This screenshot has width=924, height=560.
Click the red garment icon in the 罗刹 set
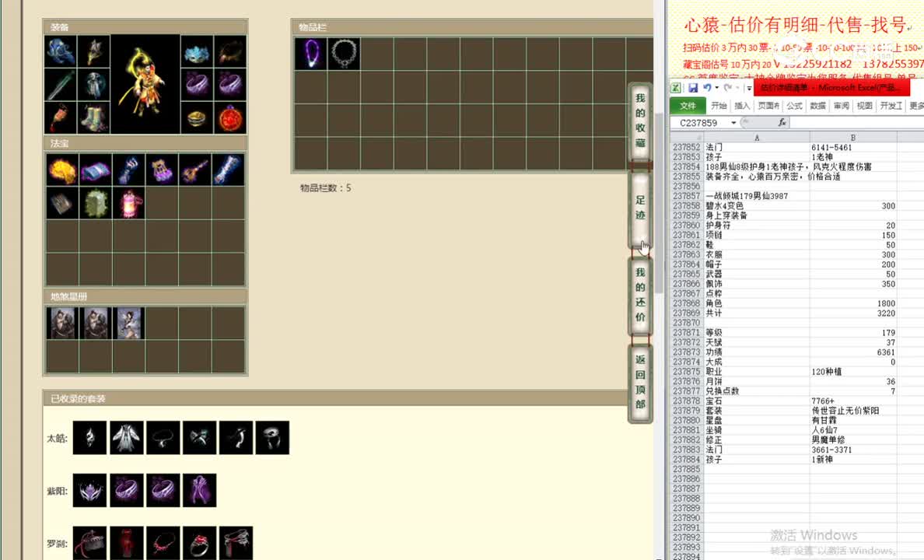point(127,543)
